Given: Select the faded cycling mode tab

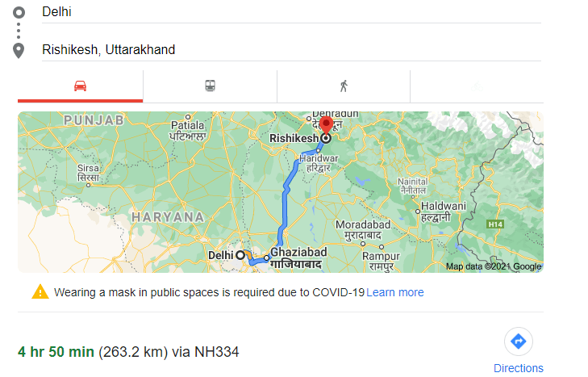Looking at the screenshot, I should pyautogui.click(x=477, y=86).
